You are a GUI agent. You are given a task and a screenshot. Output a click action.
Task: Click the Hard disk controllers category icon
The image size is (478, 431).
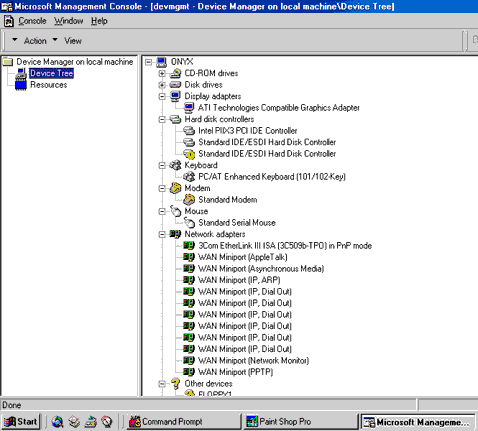point(175,119)
